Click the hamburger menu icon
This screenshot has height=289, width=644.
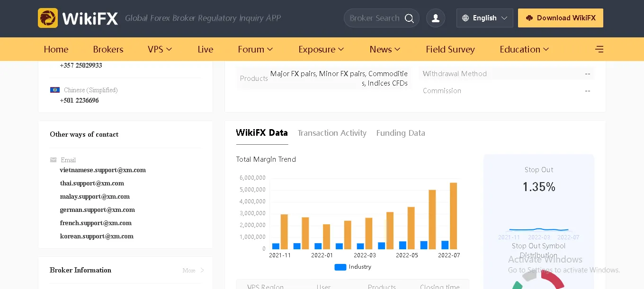(x=599, y=49)
